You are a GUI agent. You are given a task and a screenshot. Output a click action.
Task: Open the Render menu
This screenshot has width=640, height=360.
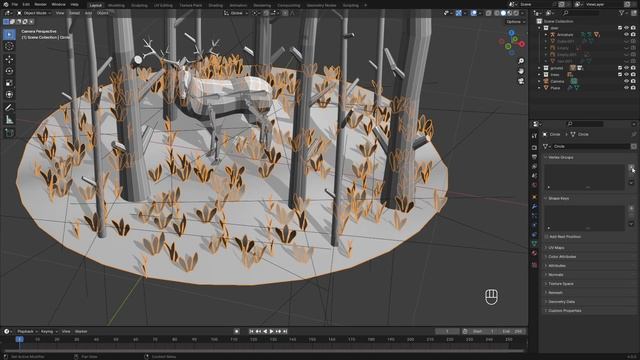40,4
